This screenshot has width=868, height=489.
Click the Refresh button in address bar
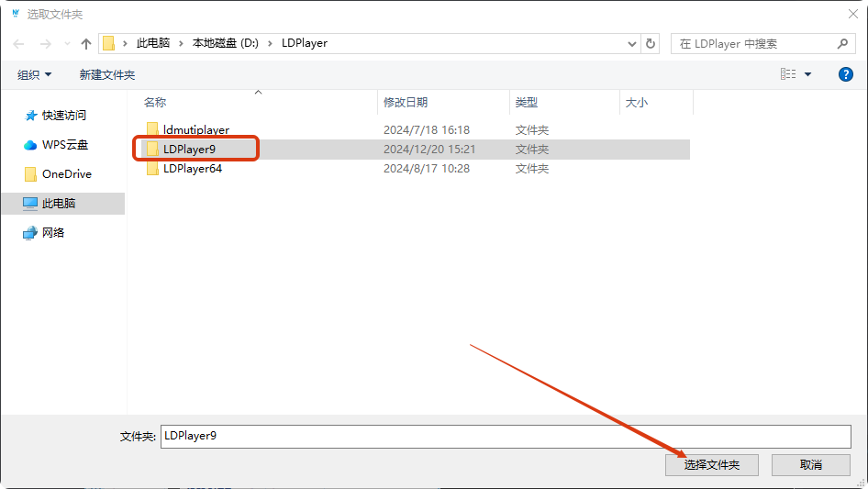pyautogui.click(x=651, y=43)
